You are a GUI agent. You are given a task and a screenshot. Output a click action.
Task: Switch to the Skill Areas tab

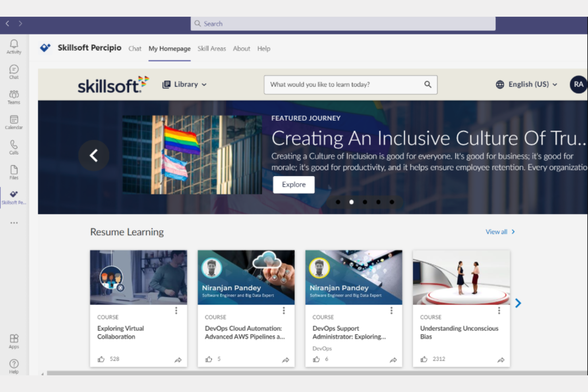(x=212, y=48)
